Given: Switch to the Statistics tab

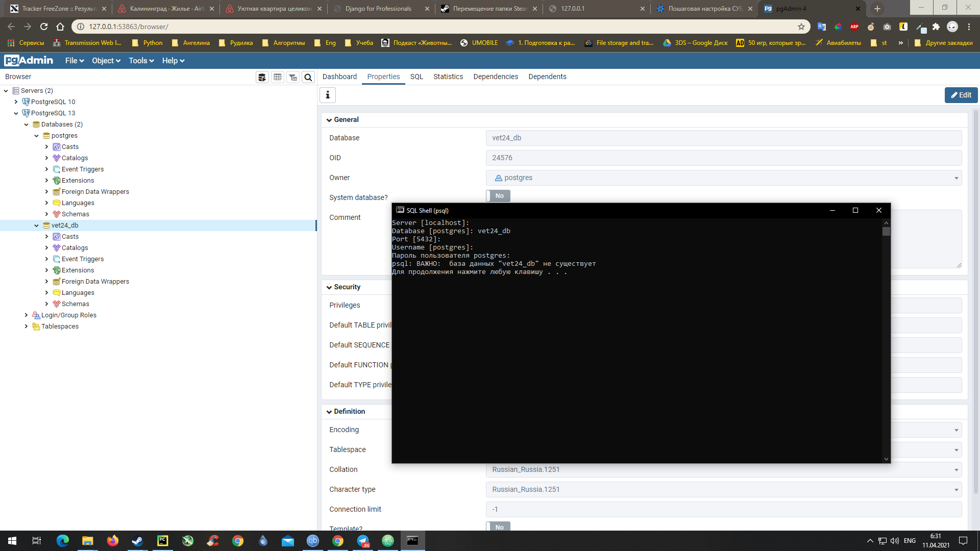Looking at the screenshot, I should (x=448, y=77).
